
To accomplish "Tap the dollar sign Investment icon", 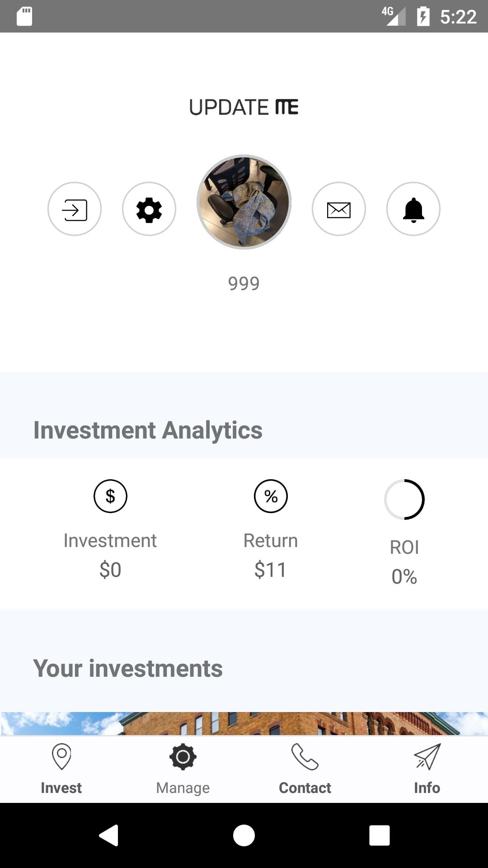I will tap(110, 496).
